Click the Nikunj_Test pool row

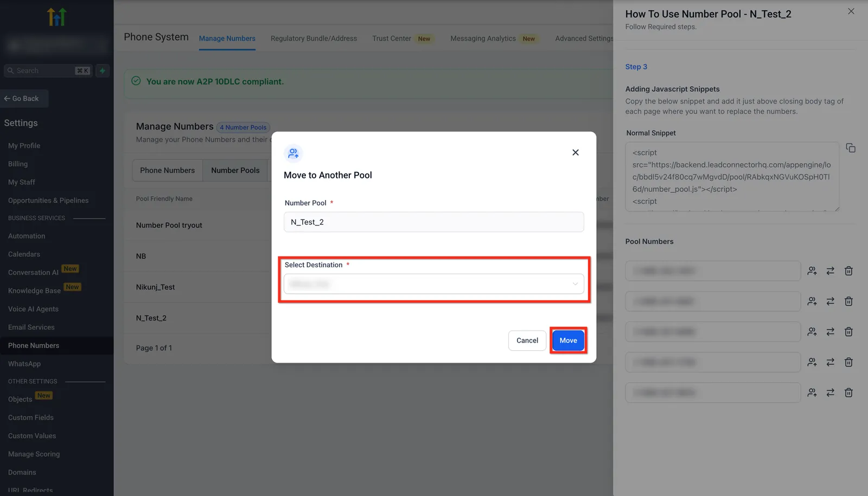pos(156,287)
